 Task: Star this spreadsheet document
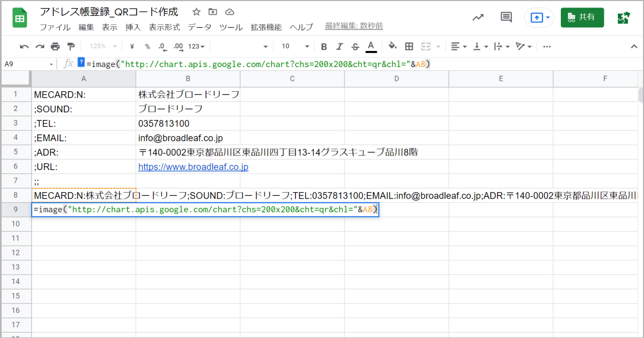coord(196,12)
